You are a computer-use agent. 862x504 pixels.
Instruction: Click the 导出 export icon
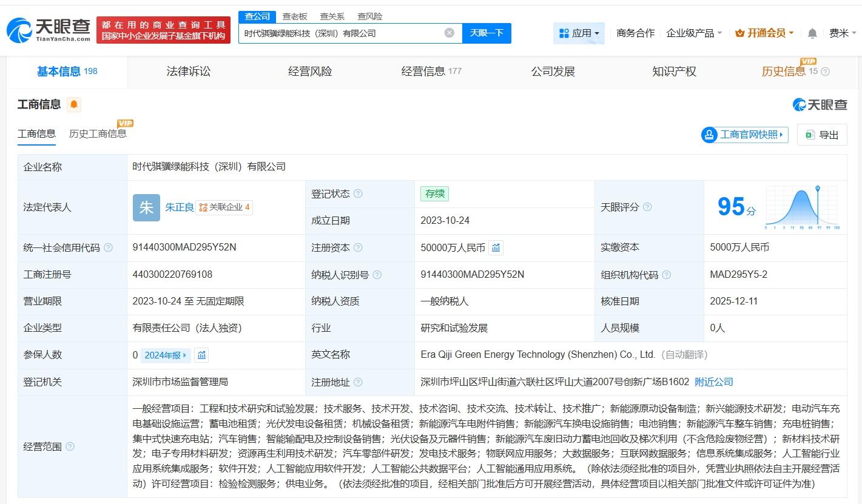pyautogui.click(x=809, y=135)
